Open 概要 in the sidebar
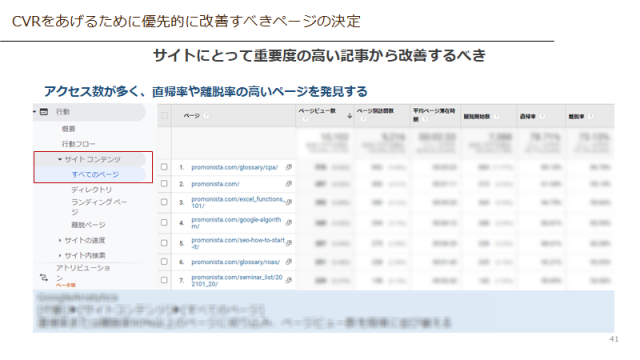 coord(69,129)
